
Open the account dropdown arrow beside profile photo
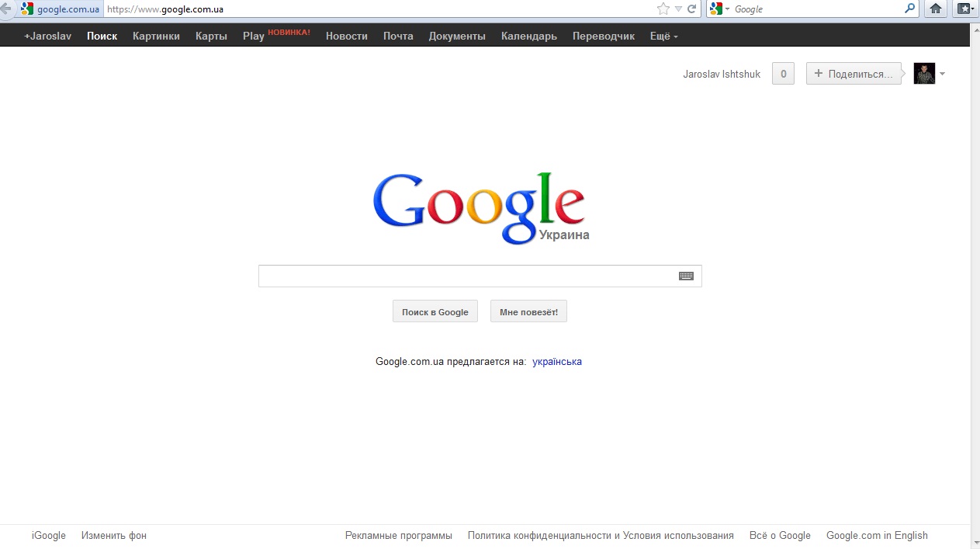click(942, 74)
